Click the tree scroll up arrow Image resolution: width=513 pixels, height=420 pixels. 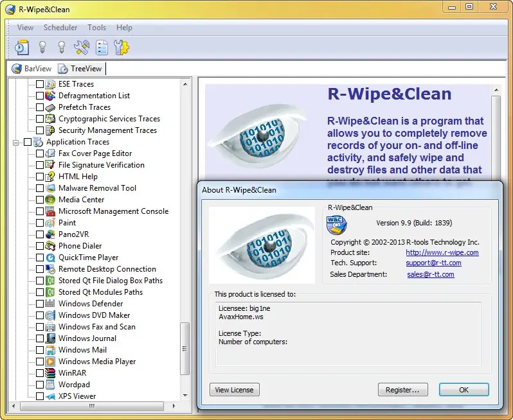[185, 84]
